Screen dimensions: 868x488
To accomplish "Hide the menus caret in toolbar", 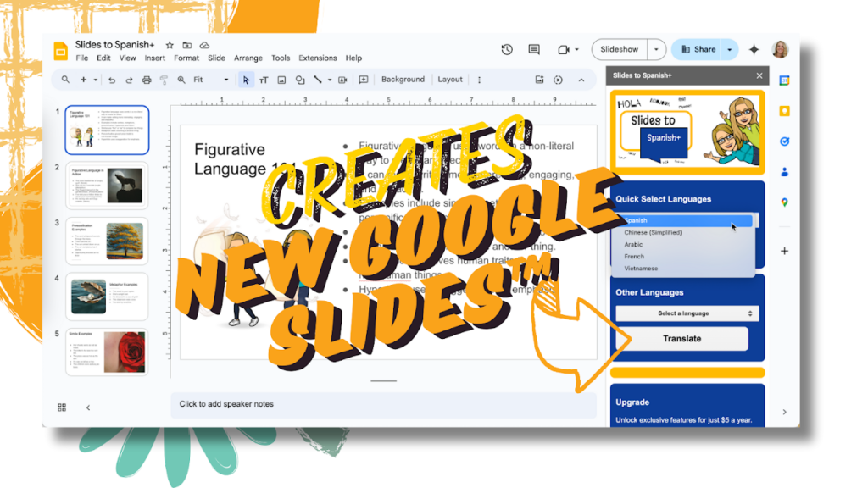I will [x=581, y=80].
